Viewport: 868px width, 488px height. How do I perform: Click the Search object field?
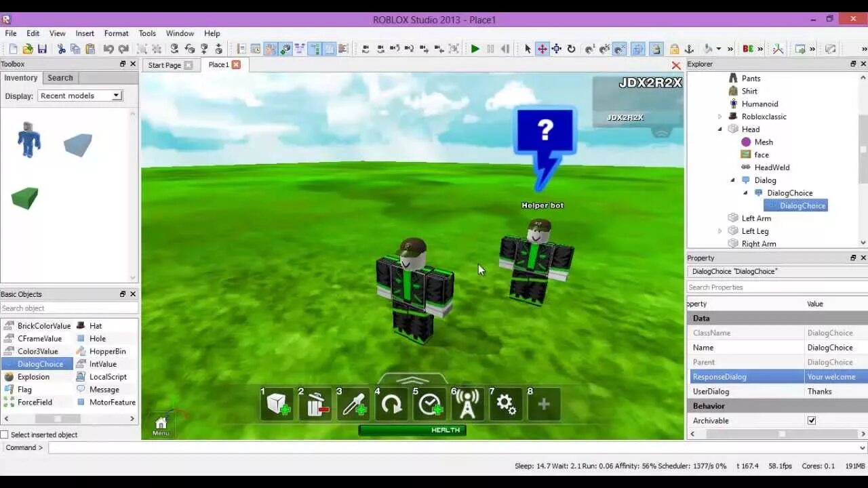tap(68, 308)
